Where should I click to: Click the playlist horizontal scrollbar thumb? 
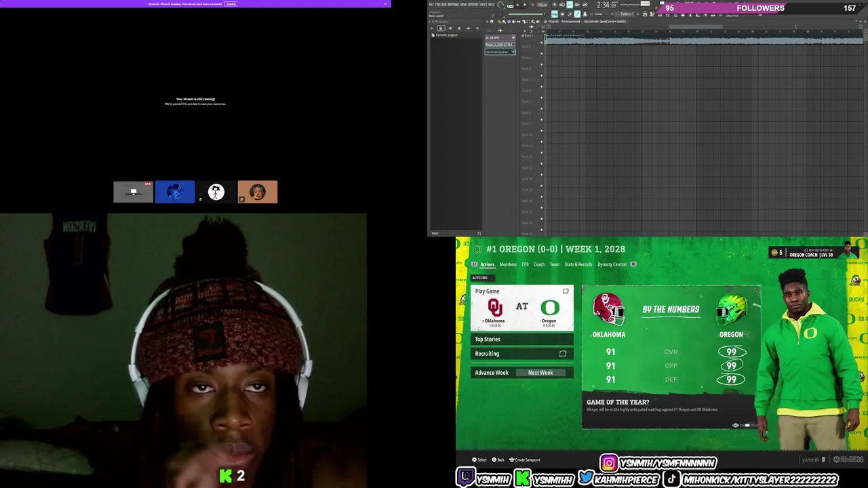pos(695,26)
